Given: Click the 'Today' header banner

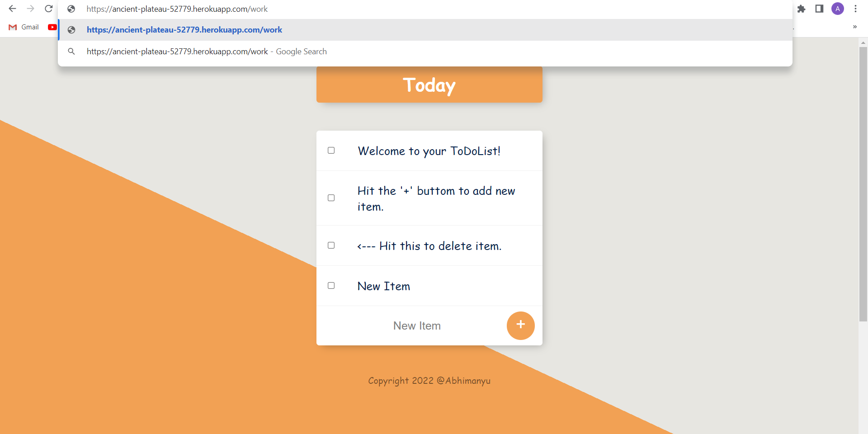Looking at the screenshot, I should [x=429, y=85].
